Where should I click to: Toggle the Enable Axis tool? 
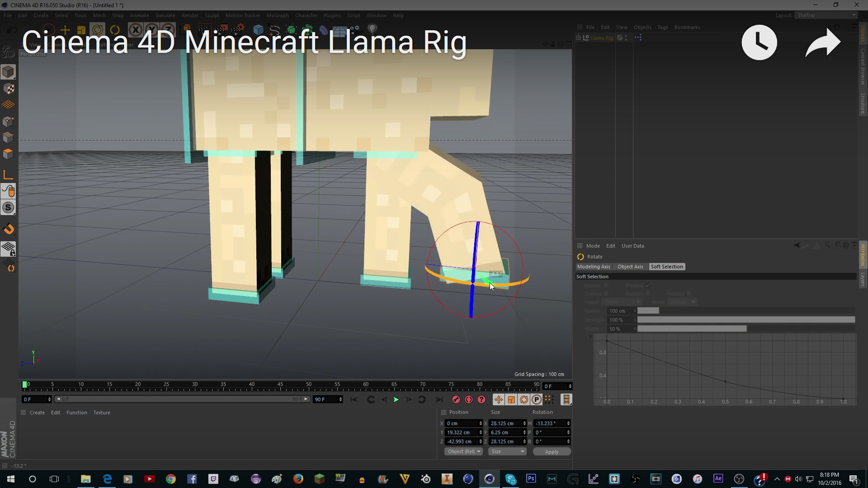click(8, 175)
